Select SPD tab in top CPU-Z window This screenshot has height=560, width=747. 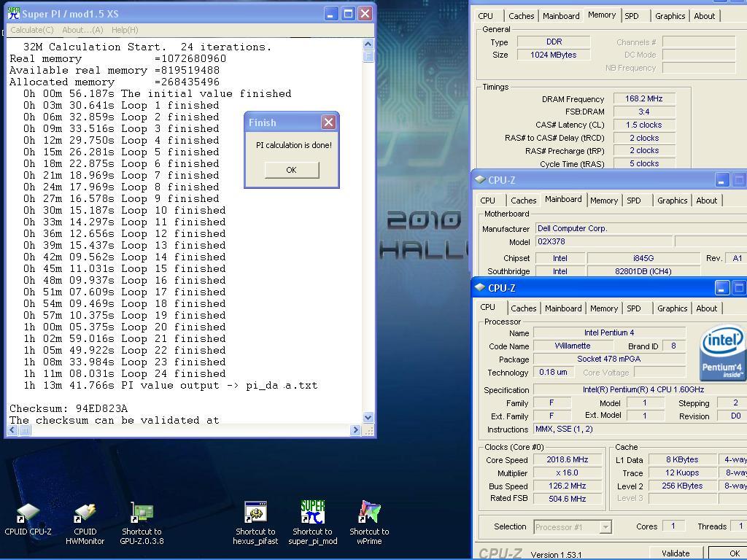[632, 16]
